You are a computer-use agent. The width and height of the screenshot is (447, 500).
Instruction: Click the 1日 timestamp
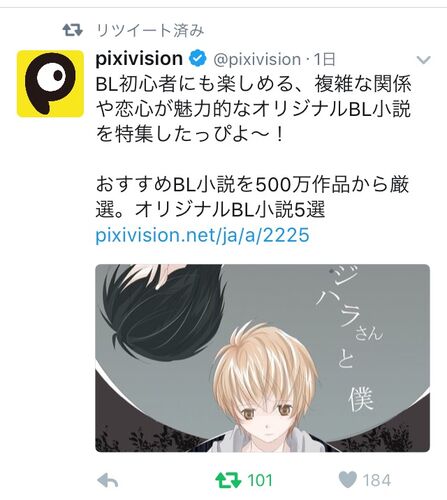[324, 59]
